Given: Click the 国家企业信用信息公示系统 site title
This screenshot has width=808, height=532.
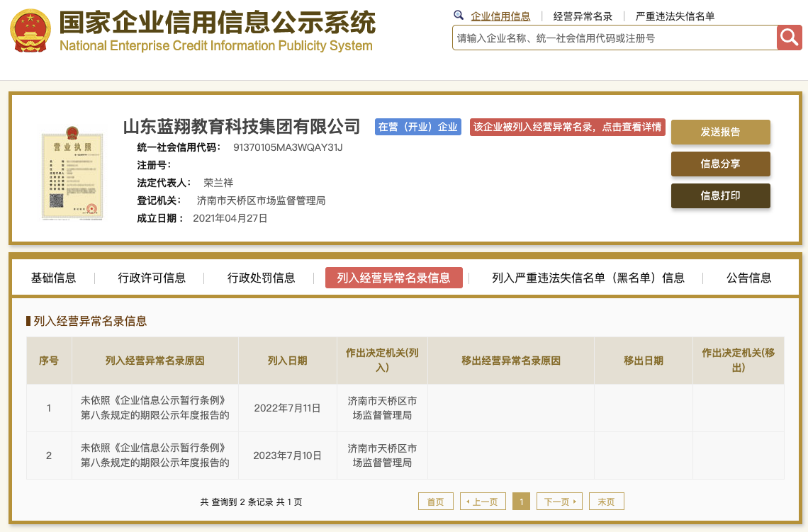Looking at the screenshot, I should (x=217, y=22).
